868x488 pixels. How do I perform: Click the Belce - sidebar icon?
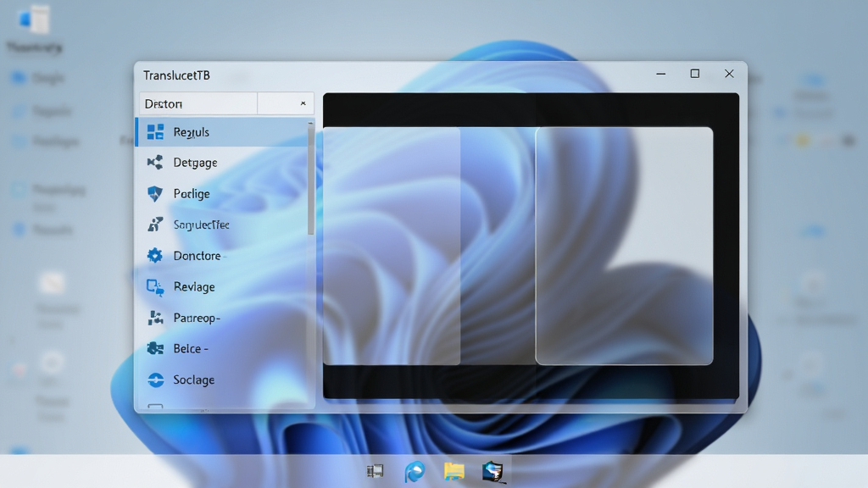[x=155, y=348]
